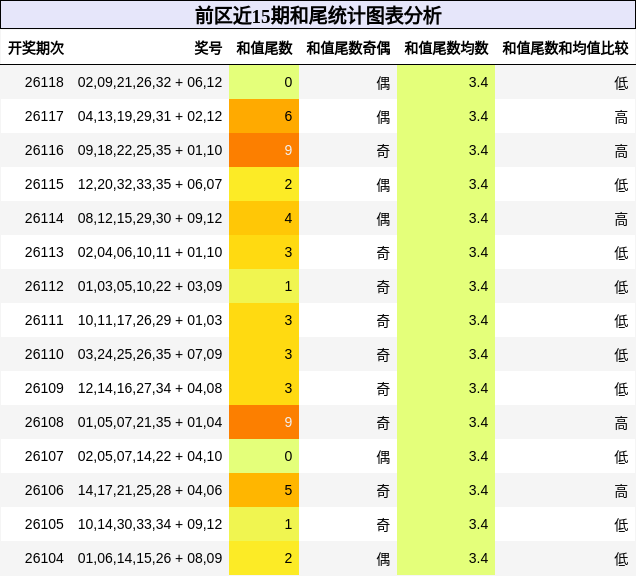Click orange tail value 6 in row 26117
Screen dimensions: 636x576
264,116
